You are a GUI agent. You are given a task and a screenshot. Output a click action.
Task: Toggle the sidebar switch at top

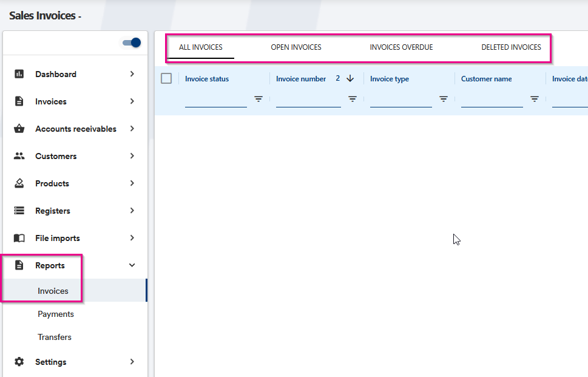(132, 42)
